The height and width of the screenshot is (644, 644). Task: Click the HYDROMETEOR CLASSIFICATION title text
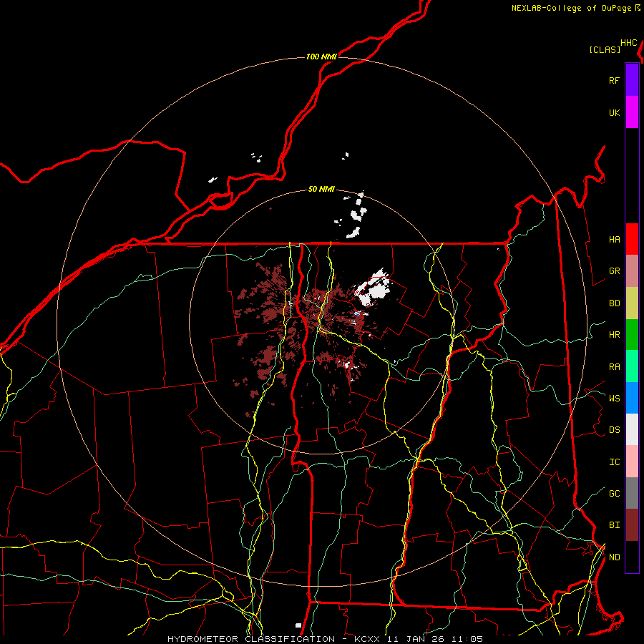[x=251, y=639]
